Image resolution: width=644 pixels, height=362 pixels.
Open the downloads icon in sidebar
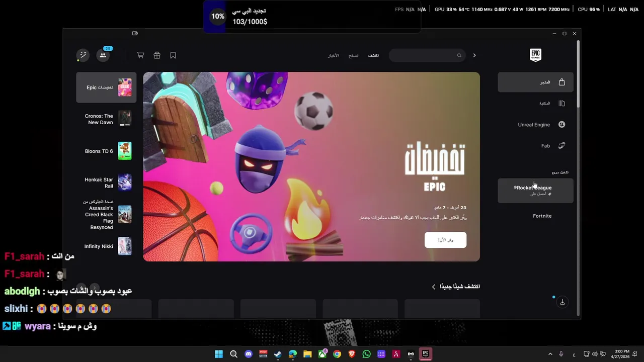pyautogui.click(x=562, y=302)
